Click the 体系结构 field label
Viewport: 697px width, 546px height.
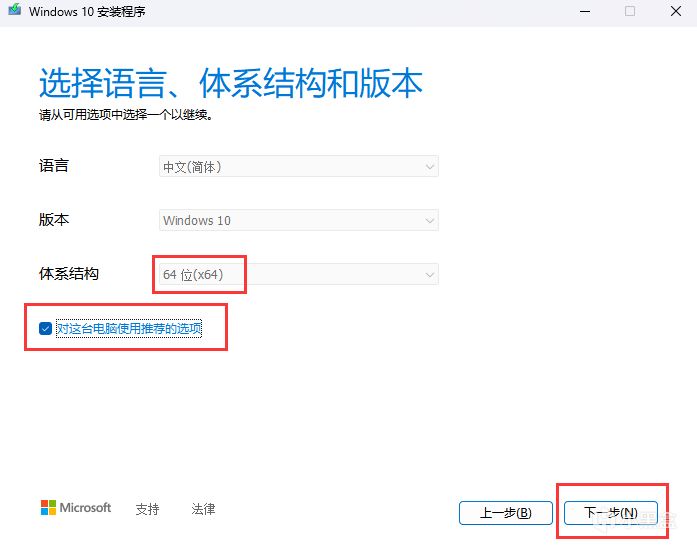point(69,273)
